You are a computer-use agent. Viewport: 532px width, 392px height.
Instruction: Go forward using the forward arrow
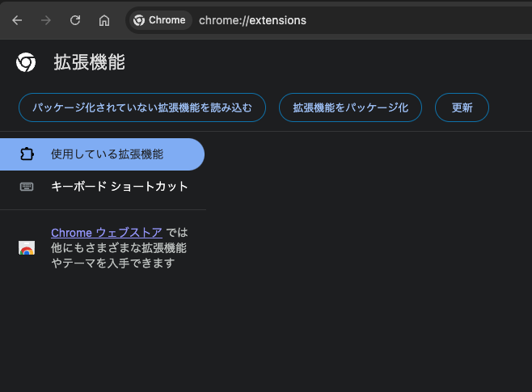[x=46, y=20]
